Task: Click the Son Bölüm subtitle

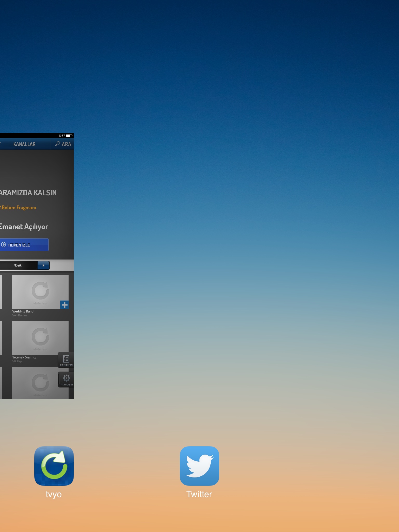Action: click(19, 315)
